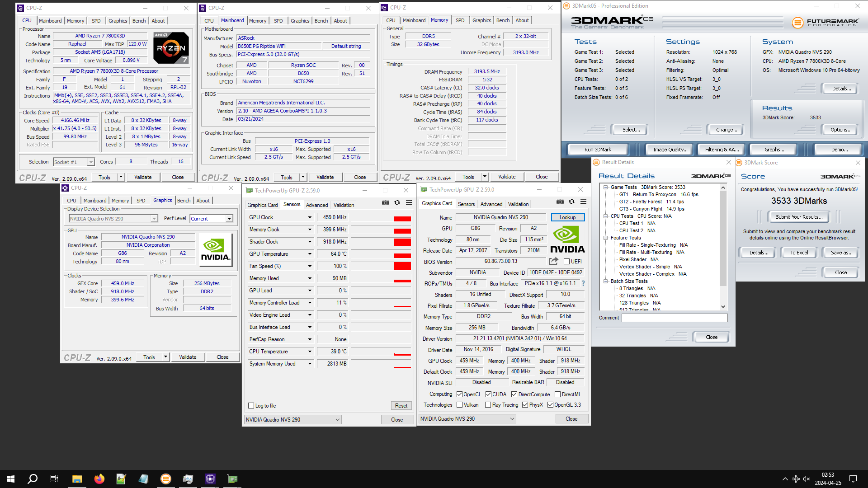
Task: Click the Image Quality button in 3DMark05
Action: coord(670,150)
